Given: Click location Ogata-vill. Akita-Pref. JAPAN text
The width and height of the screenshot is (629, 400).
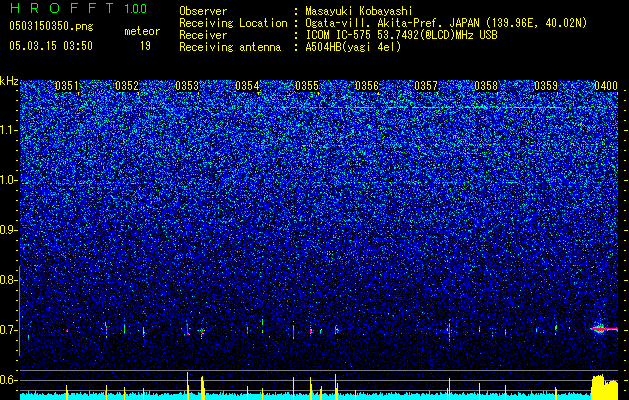Looking at the screenshot, I should point(446,24).
